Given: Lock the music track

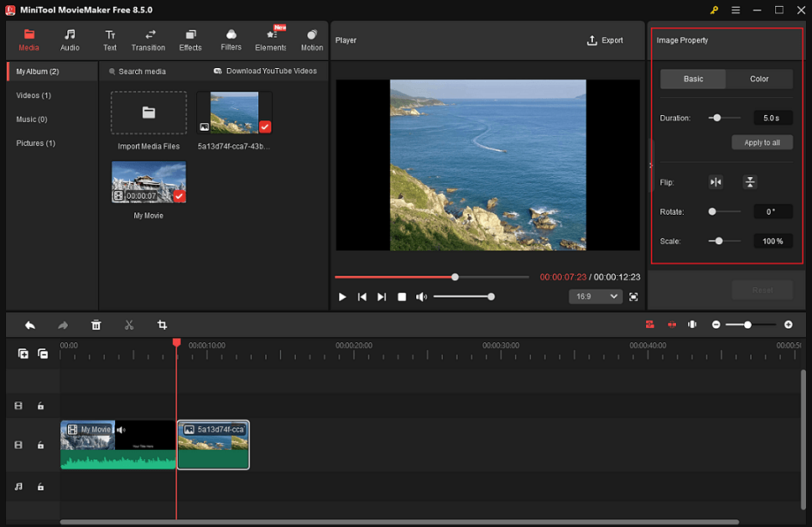Looking at the screenshot, I should pos(40,486).
